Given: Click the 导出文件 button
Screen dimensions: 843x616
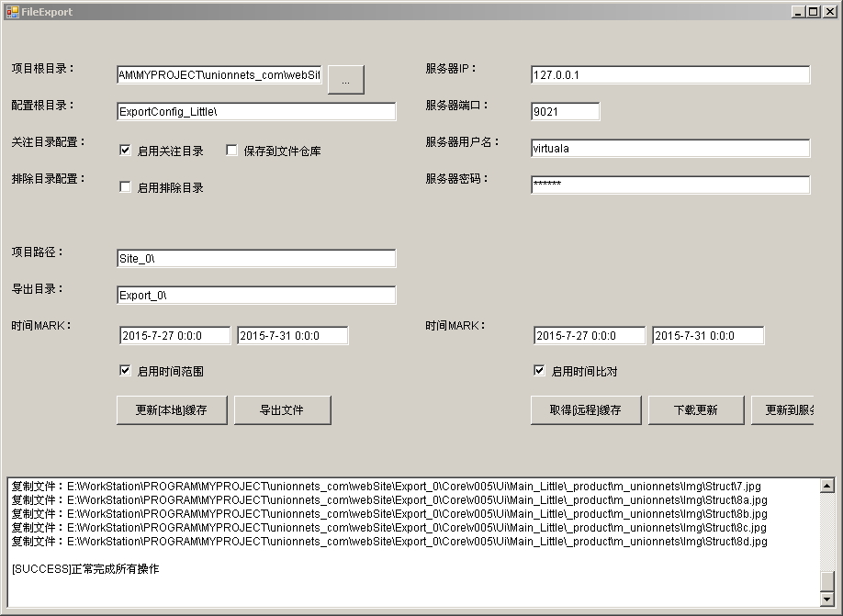Looking at the screenshot, I should tap(282, 410).
